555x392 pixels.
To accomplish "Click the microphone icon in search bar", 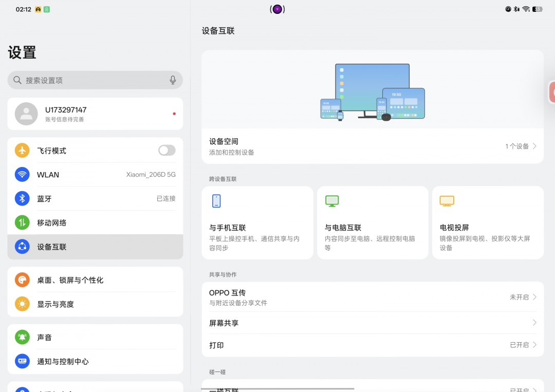I will click(173, 80).
